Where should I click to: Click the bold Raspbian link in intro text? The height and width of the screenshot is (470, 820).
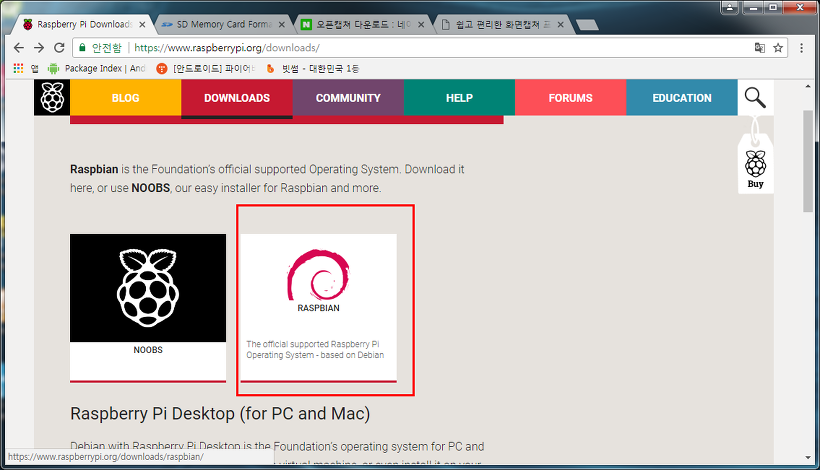94,169
